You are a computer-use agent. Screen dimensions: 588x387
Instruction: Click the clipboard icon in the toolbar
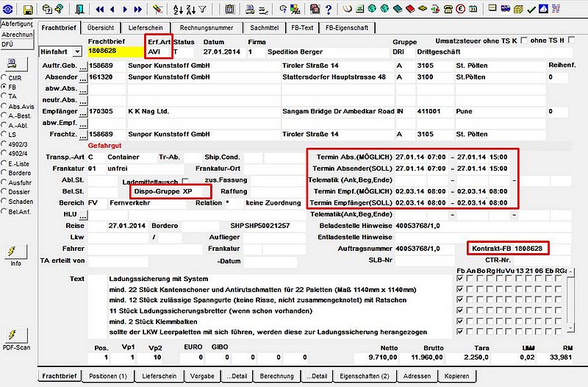coord(229,10)
